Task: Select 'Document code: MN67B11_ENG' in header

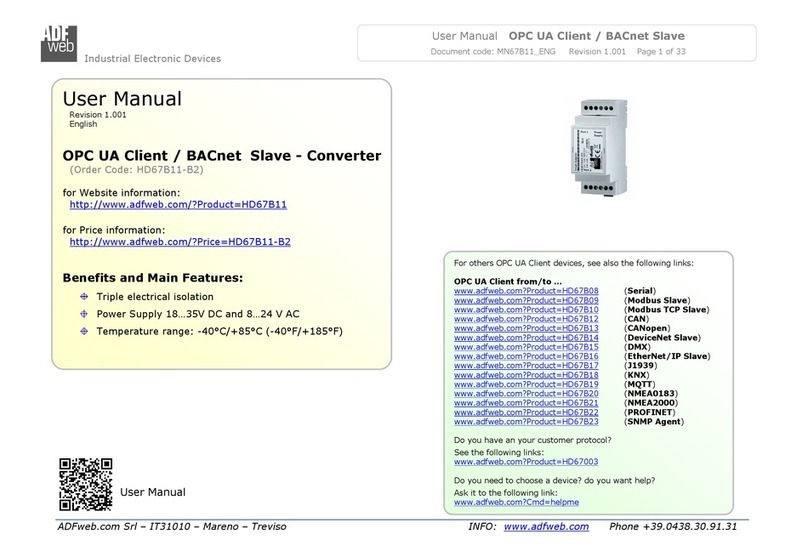Action: pyautogui.click(x=493, y=52)
